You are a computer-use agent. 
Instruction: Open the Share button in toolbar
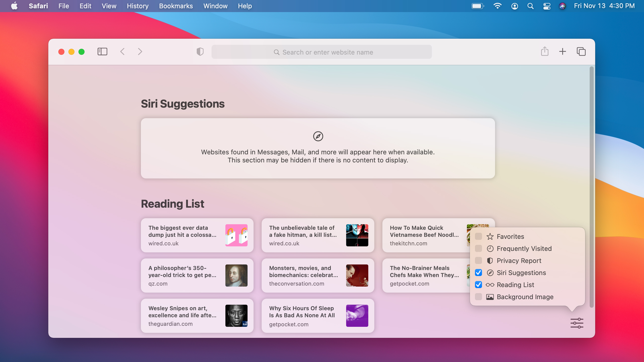545,52
